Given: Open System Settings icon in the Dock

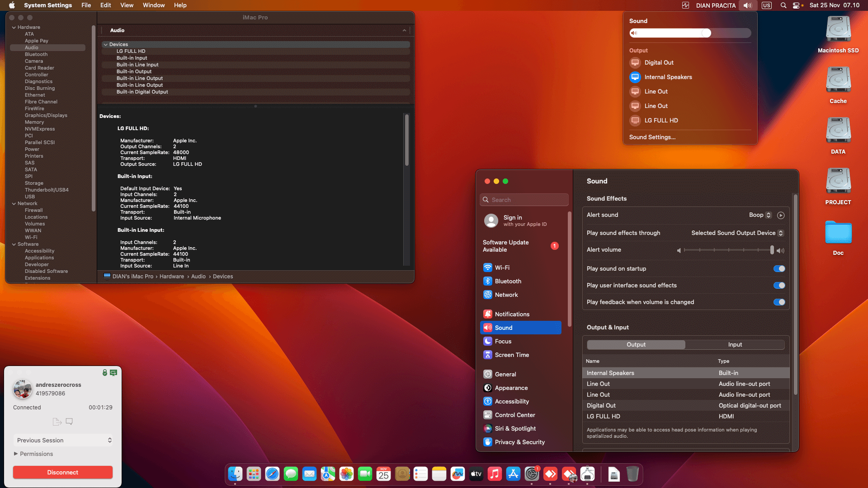Looking at the screenshot, I should pyautogui.click(x=532, y=474).
